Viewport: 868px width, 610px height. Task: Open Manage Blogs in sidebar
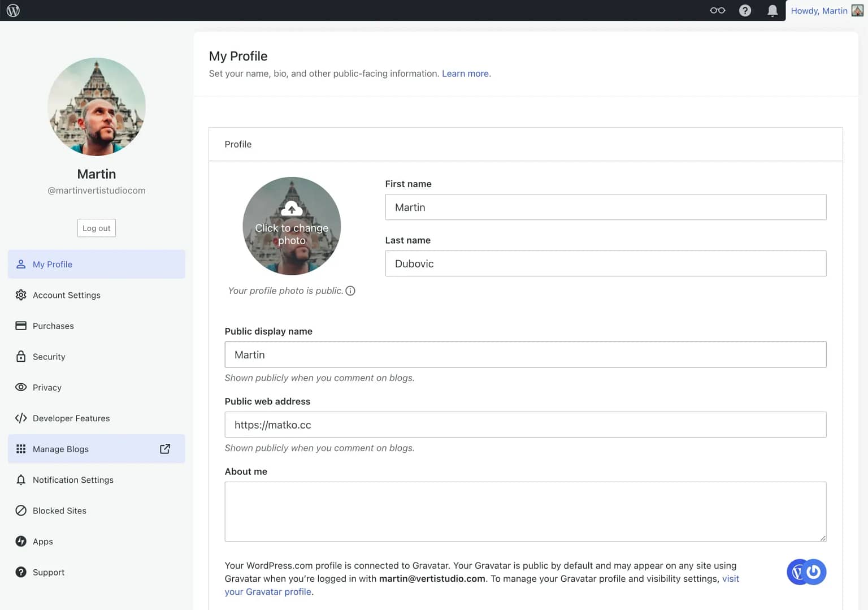point(97,449)
